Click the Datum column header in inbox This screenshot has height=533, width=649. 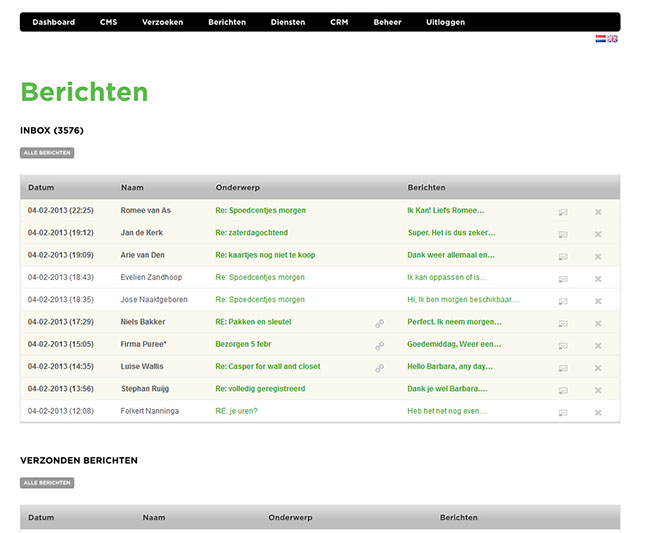tap(41, 187)
